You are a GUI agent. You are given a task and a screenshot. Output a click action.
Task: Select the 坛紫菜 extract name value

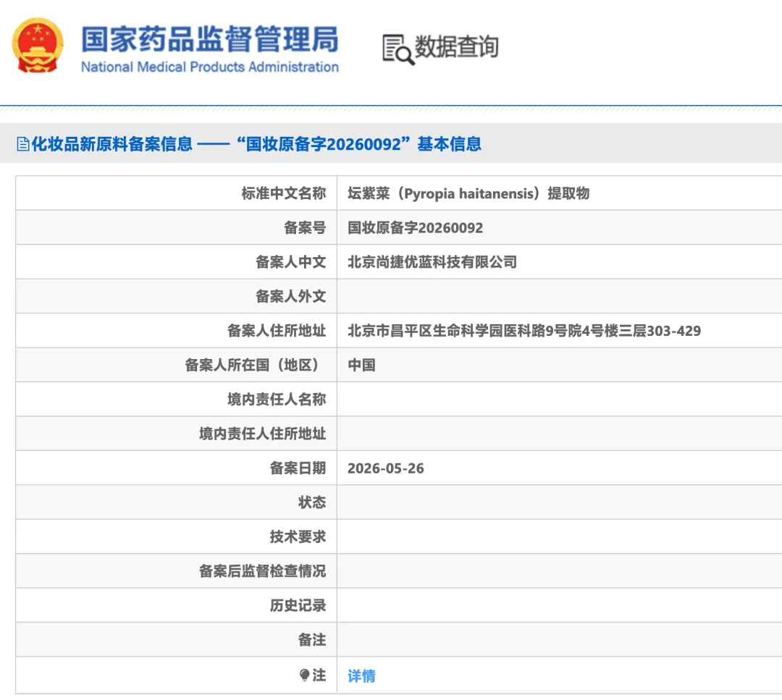[x=468, y=193]
